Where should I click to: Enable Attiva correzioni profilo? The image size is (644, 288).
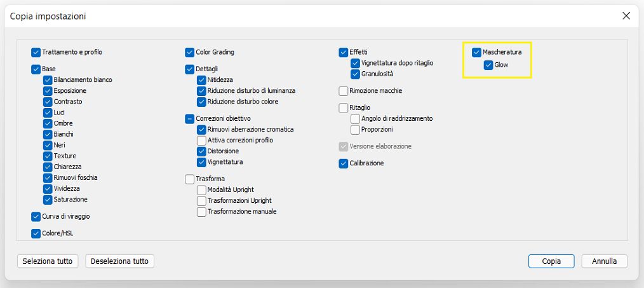[x=202, y=141]
